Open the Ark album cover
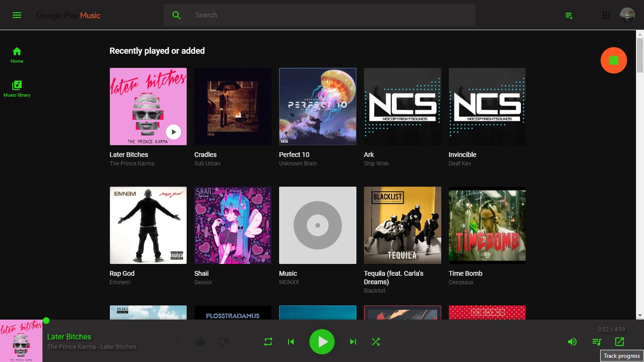Image resolution: width=644 pixels, height=362 pixels. point(403,107)
